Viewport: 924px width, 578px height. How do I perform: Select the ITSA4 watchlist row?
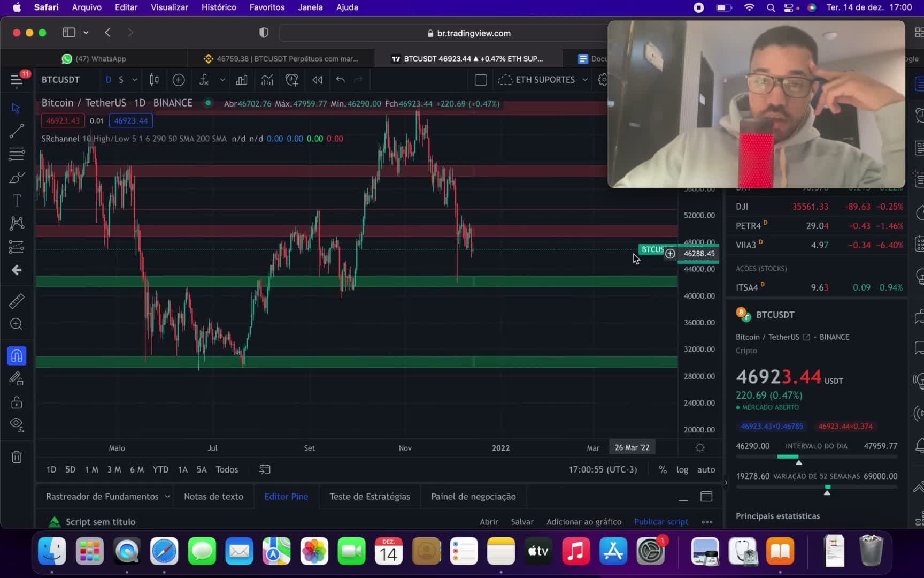(x=818, y=287)
